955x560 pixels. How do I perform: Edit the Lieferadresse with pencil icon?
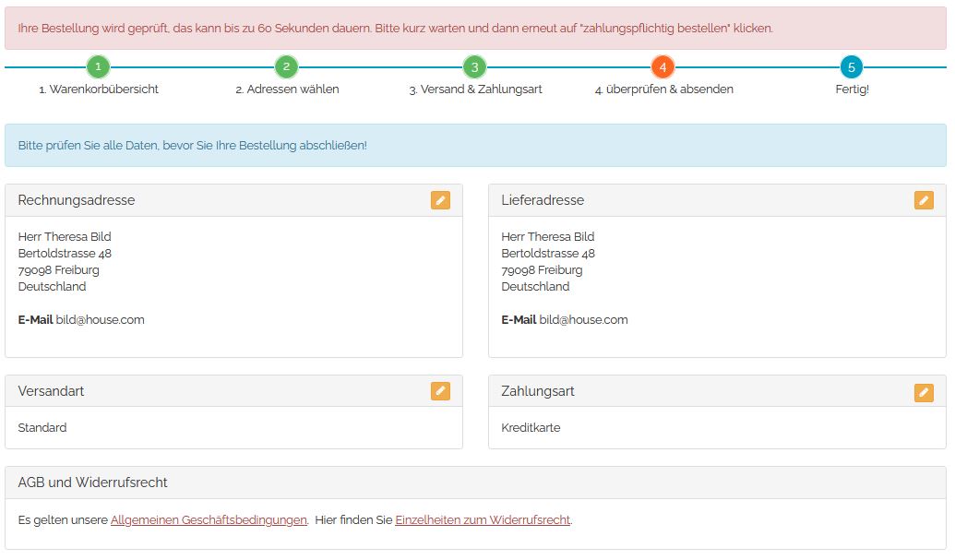tap(924, 200)
